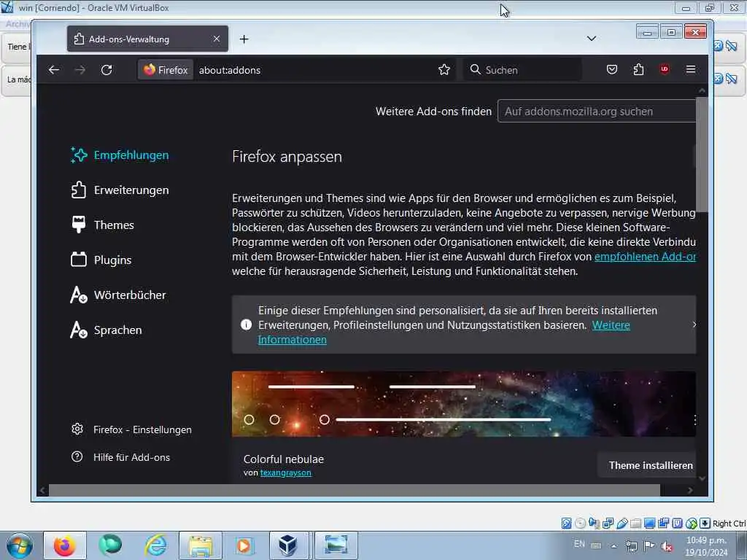Open the picture viewer taskbar icon
Viewport: 747px width, 560px height.
click(336, 545)
